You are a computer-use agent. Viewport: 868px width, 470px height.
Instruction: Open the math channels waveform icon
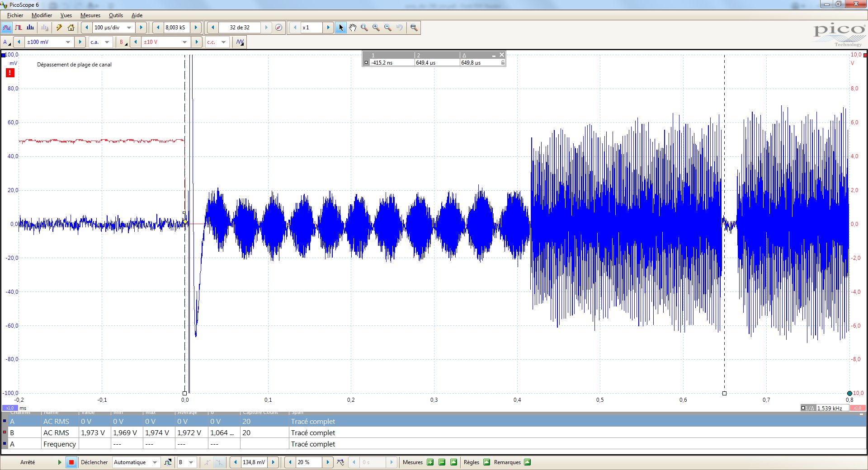pos(240,42)
